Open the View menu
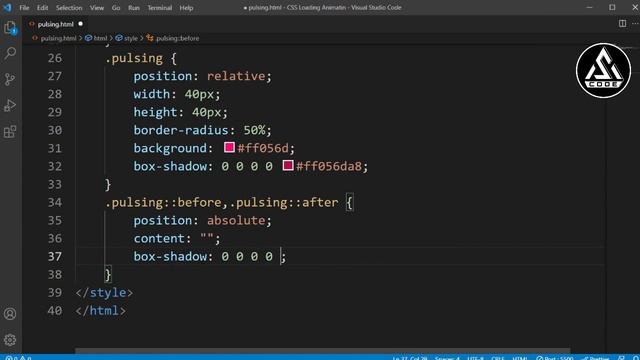The height and width of the screenshot is (360, 640). tap(97, 7)
